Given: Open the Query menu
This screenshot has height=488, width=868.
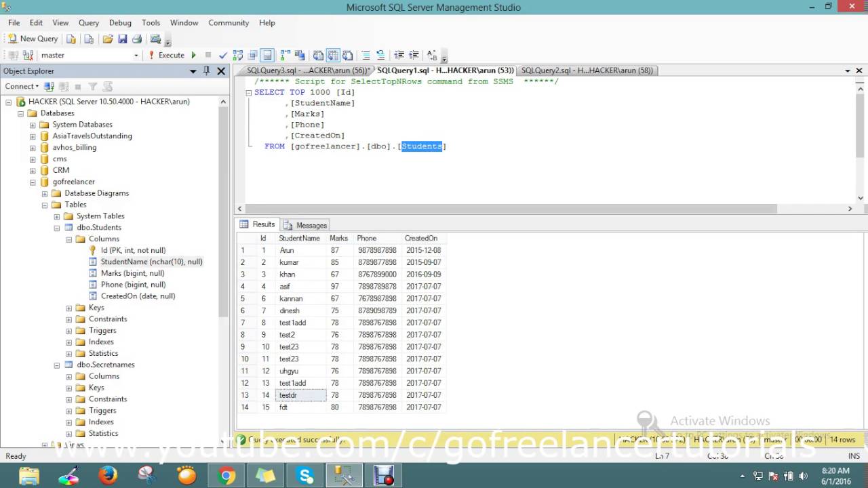Looking at the screenshot, I should click(88, 22).
